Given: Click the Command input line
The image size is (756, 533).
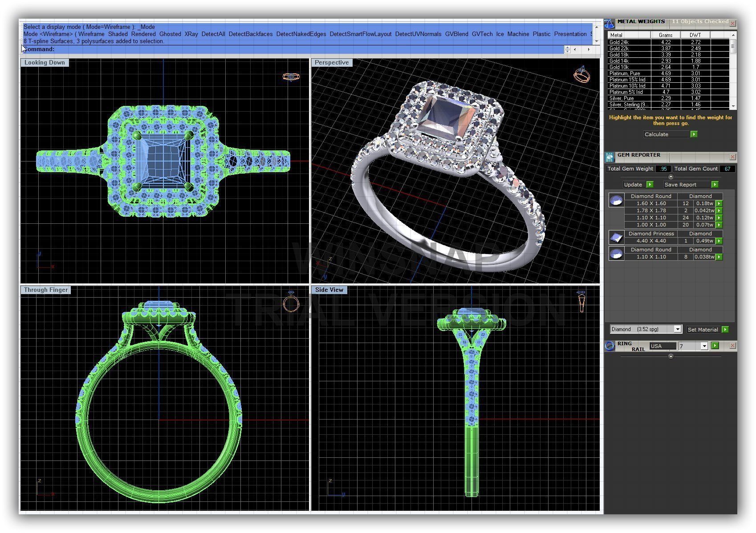Looking at the screenshot, I should pos(294,49).
